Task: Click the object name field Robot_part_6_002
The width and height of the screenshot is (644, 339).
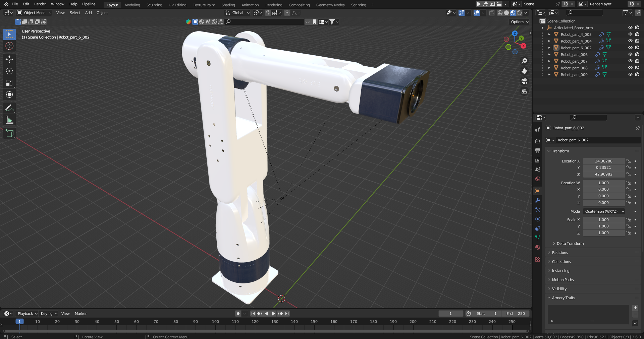Action: (598, 140)
